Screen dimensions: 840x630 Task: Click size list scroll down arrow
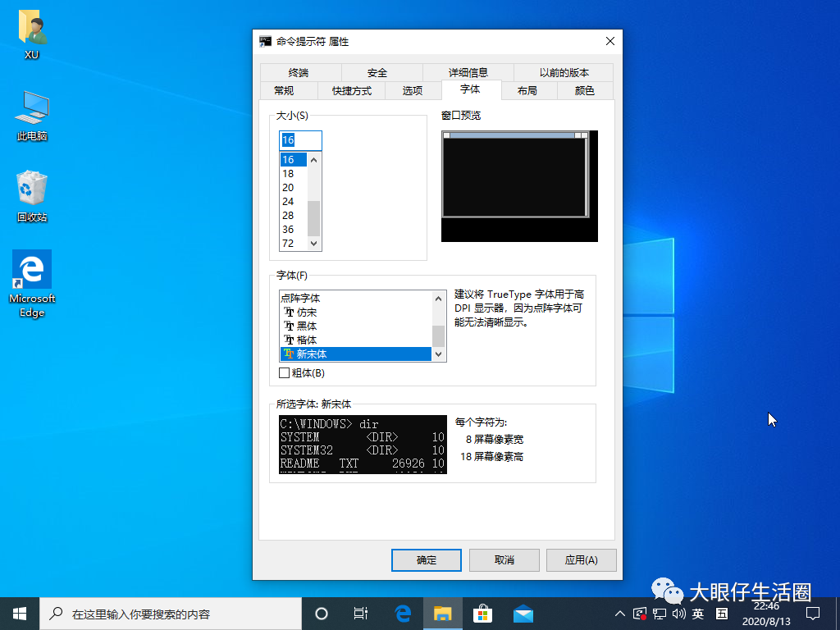click(x=314, y=243)
